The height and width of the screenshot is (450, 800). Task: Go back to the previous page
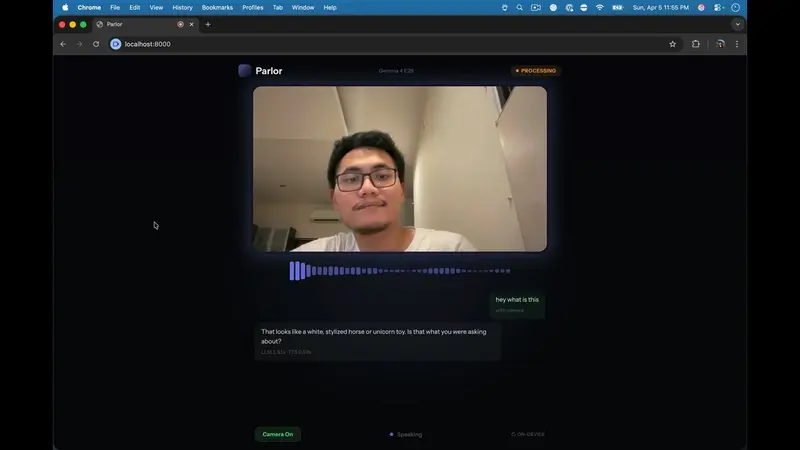coord(63,44)
